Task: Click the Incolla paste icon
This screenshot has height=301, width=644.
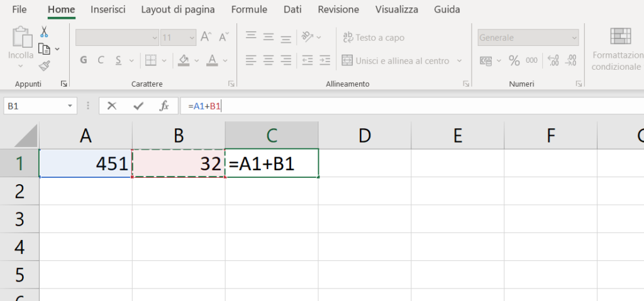Action: coord(21,37)
